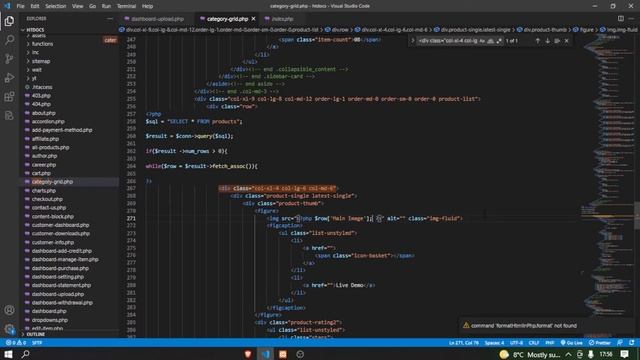This screenshot has height=360, width=640.
Task: Click Prettier in status bar
Action: point(600,343)
